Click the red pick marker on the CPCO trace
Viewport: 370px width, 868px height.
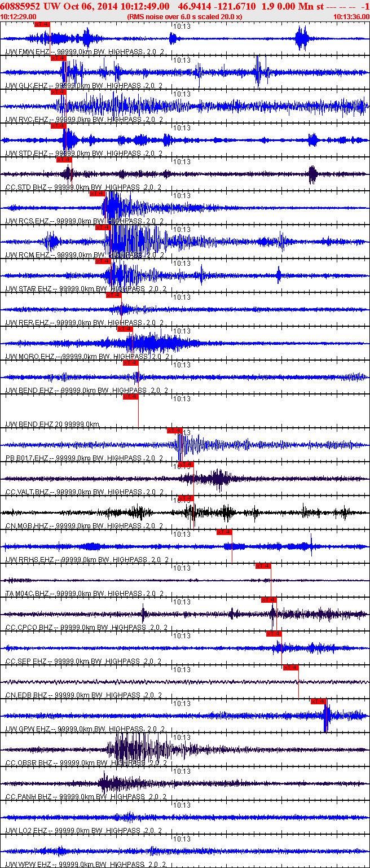tap(269, 600)
